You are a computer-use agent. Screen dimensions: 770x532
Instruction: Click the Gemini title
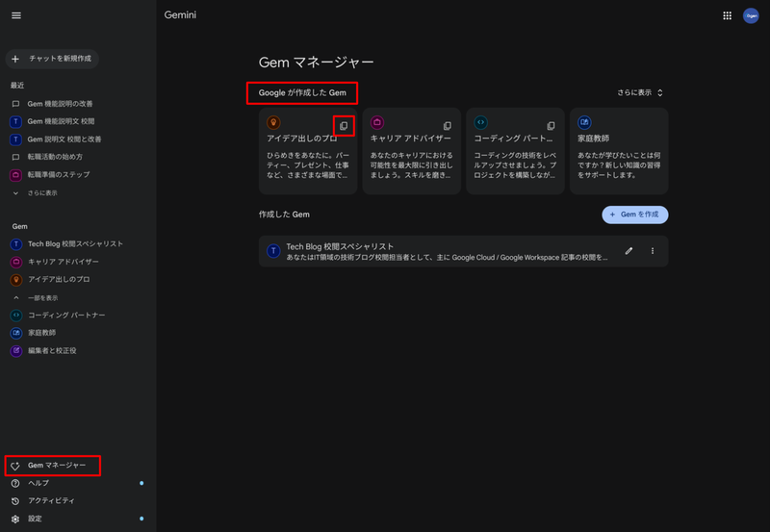pos(180,15)
